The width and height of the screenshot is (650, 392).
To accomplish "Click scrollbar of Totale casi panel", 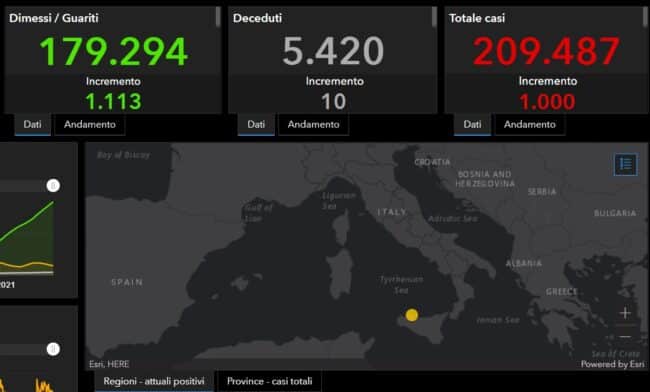I will click(645, 17).
